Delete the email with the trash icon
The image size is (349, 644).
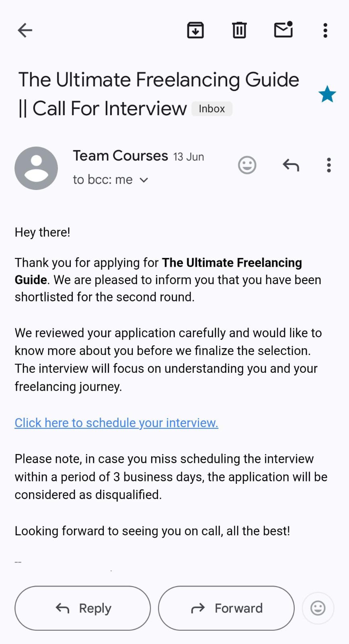click(239, 30)
